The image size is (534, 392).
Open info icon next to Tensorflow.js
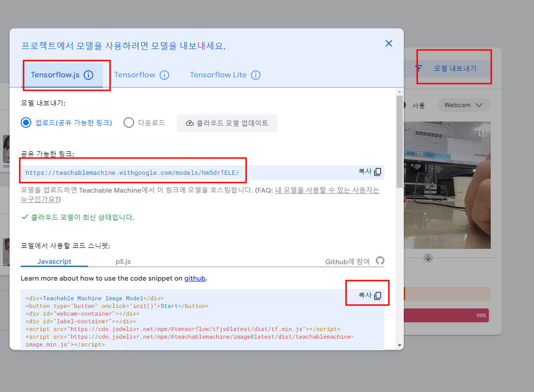88,75
